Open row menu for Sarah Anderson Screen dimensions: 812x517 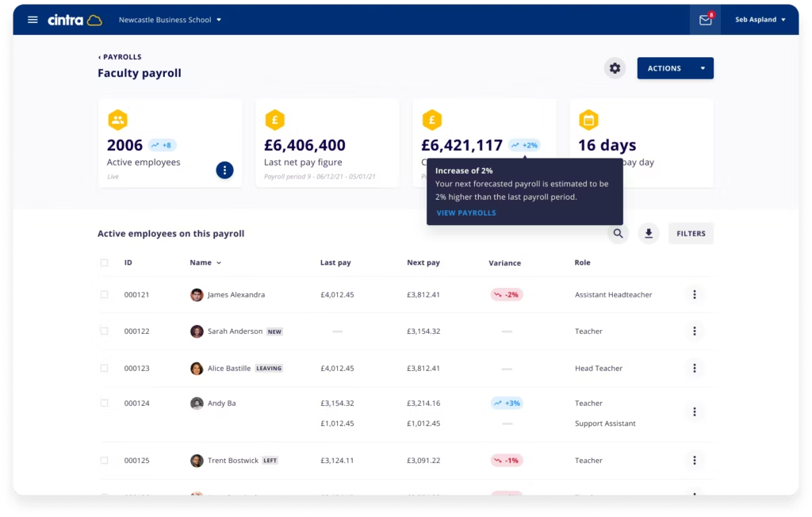(695, 331)
